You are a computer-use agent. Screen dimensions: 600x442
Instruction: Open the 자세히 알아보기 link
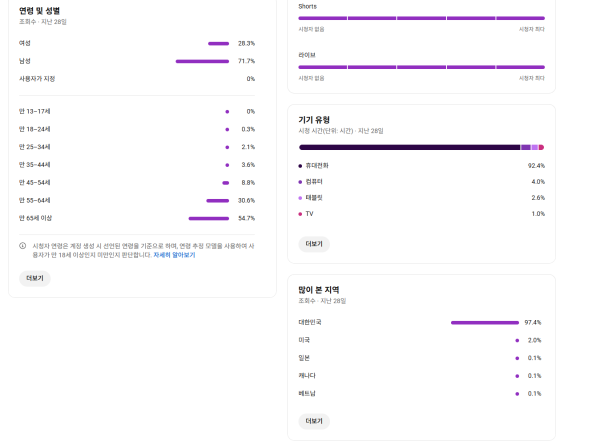[174, 255]
